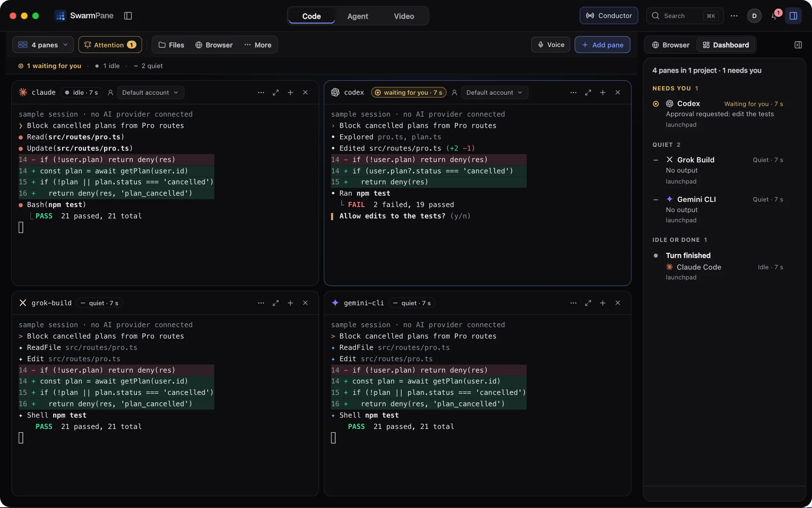812x508 pixels.
Task: Open the Conductor button
Action: tap(609, 16)
